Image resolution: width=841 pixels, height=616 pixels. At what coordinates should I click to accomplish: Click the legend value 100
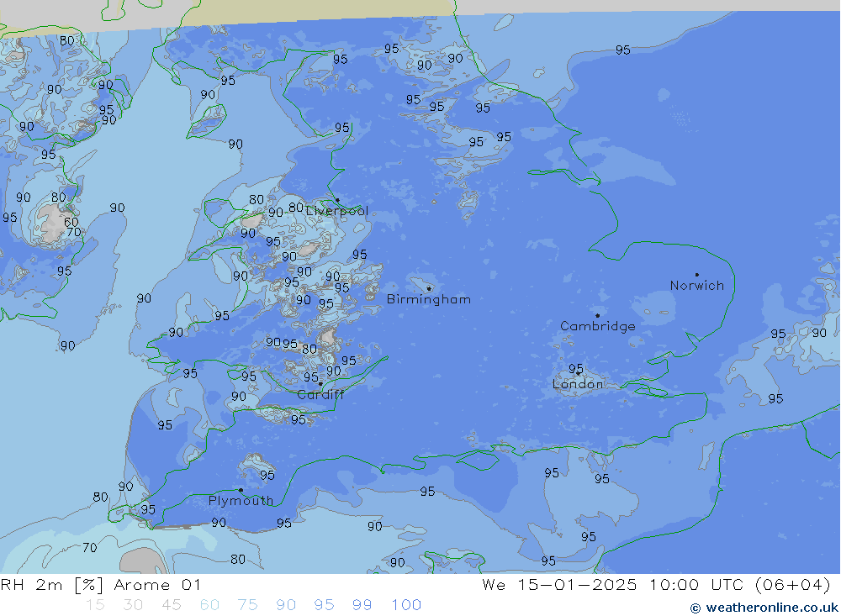click(406, 605)
